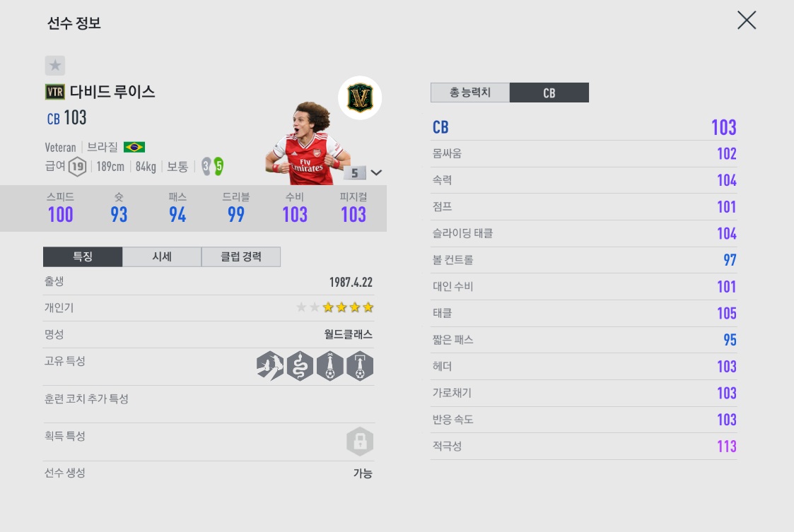Click the gold Veteran class emblem

(360, 97)
